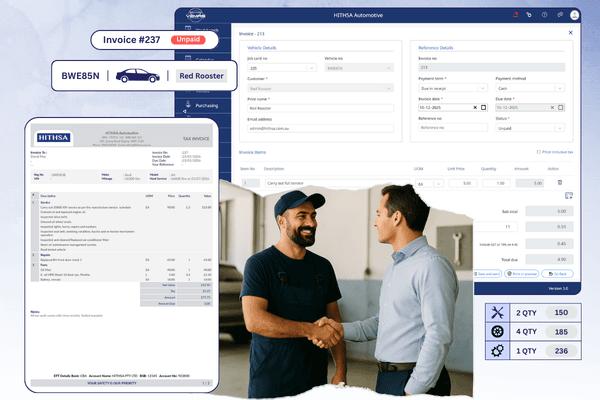
Task: Click the Red Rooster tag in the vehicle card
Action: coord(202,76)
